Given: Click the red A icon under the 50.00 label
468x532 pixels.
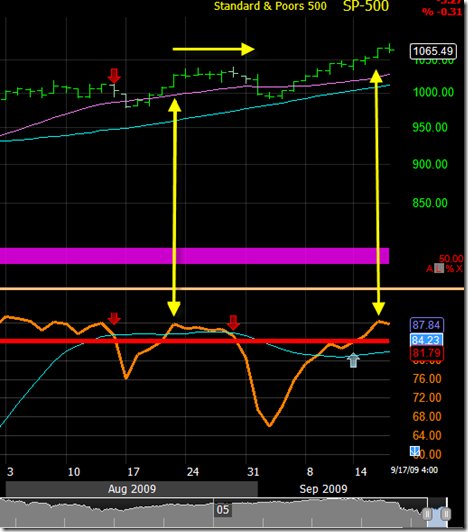Looking at the screenshot, I should [x=430, y=269].
